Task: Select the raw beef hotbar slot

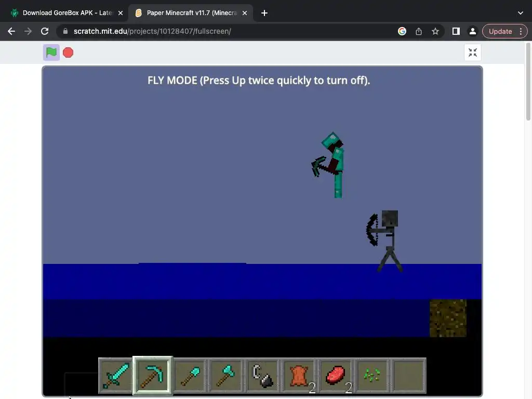Action: [336, 376]
